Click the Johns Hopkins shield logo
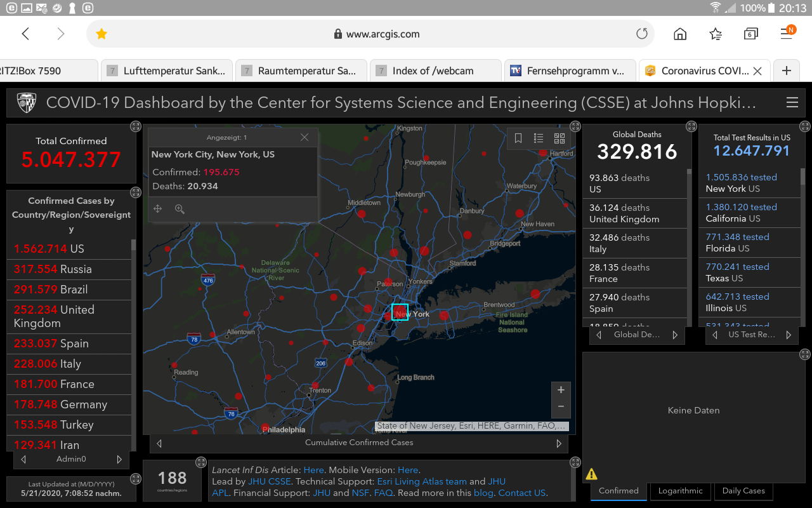Viewport: 812px width, 508px height. pyautogui.click(x=26, y=102)
